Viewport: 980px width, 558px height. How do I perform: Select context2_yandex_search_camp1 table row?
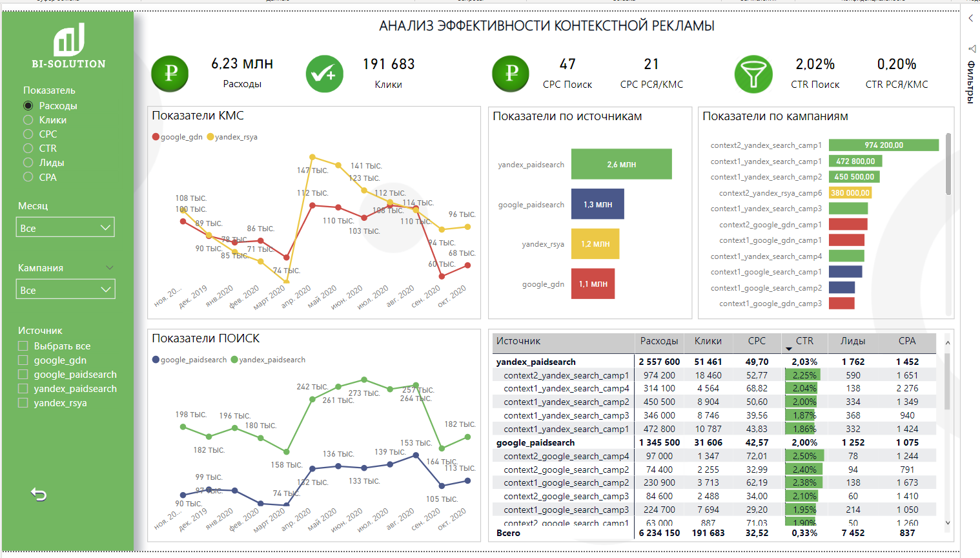[715, 375]
